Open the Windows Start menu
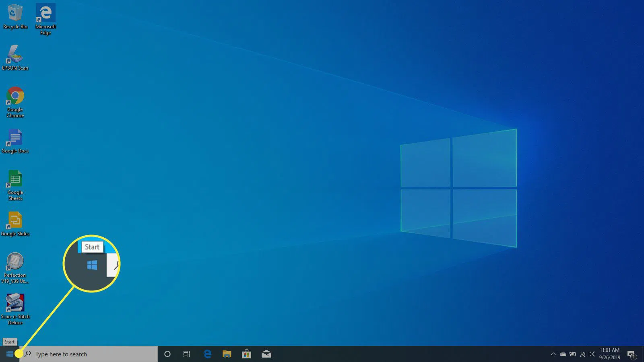644x362 pixels. (x=9, y=354)
